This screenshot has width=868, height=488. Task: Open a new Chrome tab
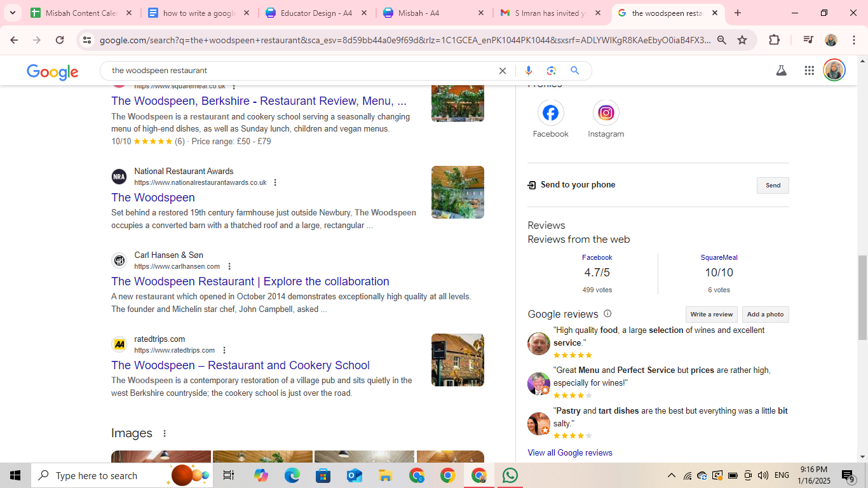click(737, 13)
